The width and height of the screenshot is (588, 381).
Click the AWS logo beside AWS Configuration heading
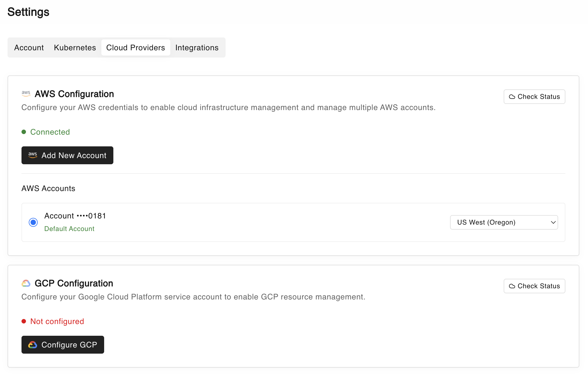[26, 94]
